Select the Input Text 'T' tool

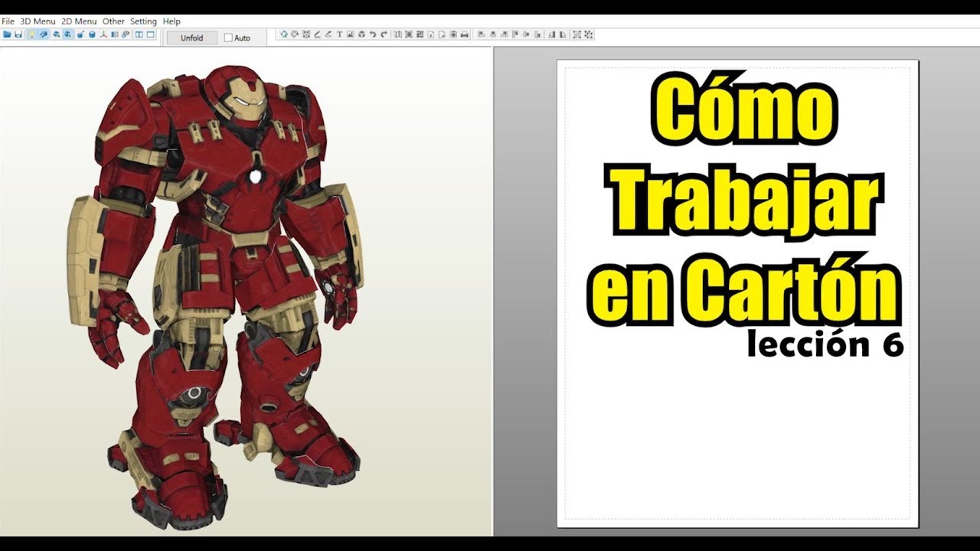340,34
